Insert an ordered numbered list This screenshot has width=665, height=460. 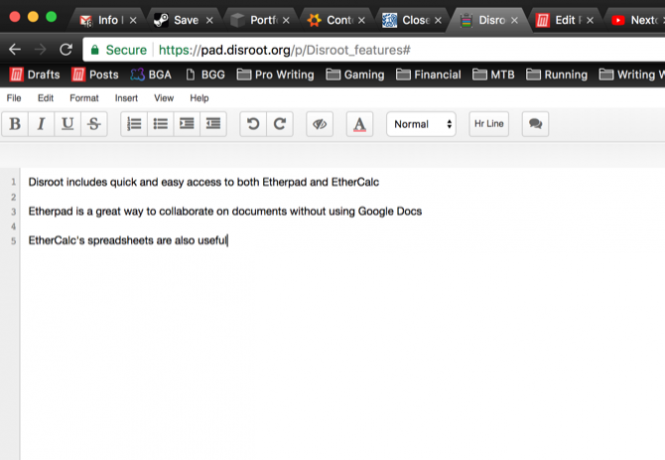click(x=134, y=124)
